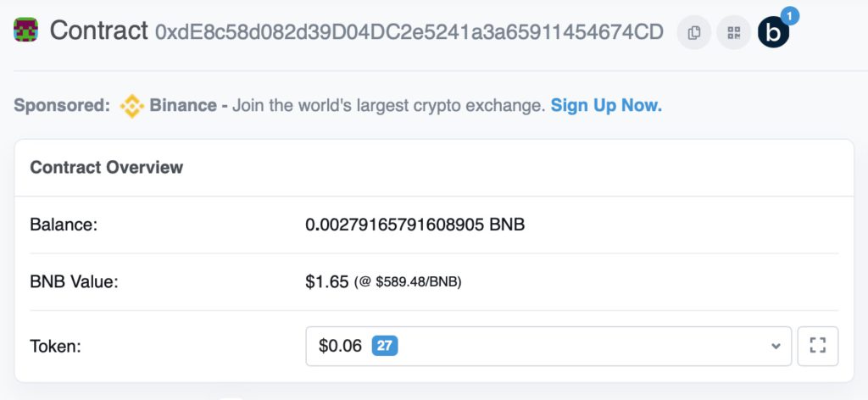Click the Token dropdown chevron arrow
The image size is (868, 400).
pos(776,346)
